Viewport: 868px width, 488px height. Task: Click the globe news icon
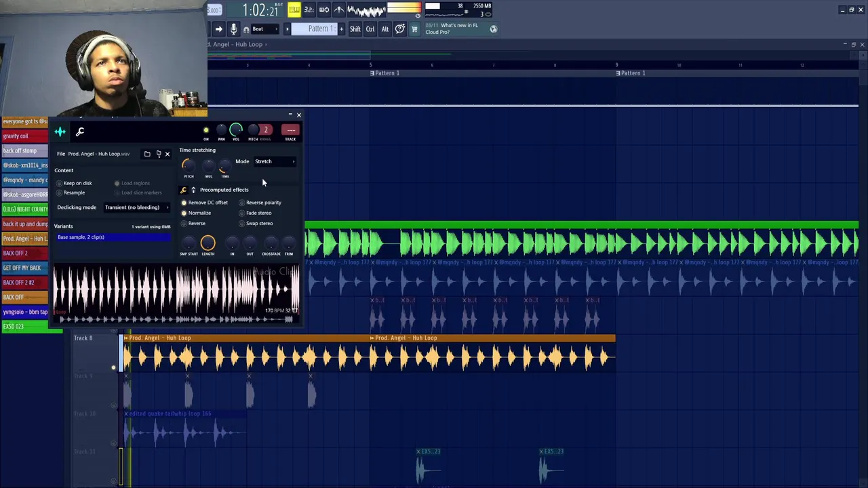(494, 29)
